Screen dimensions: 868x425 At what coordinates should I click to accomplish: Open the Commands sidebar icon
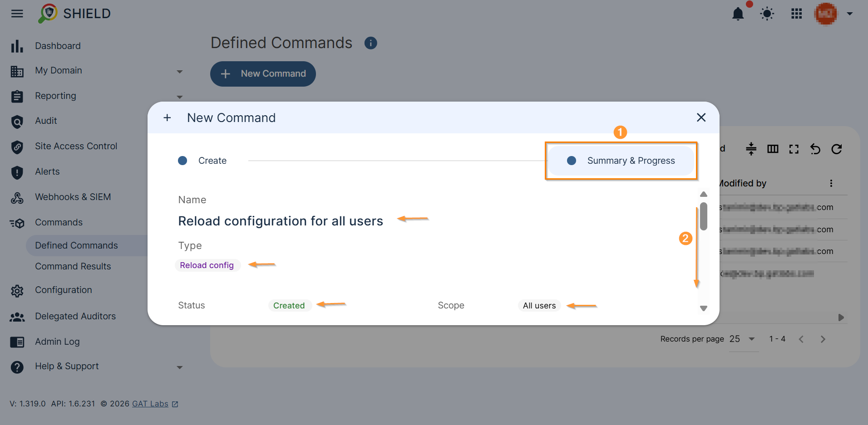click(x=17, y=223)
